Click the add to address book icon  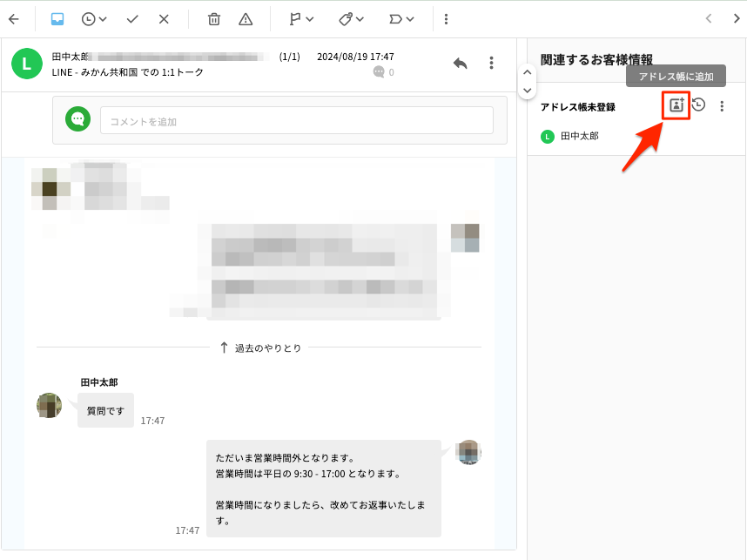(676, 105)
